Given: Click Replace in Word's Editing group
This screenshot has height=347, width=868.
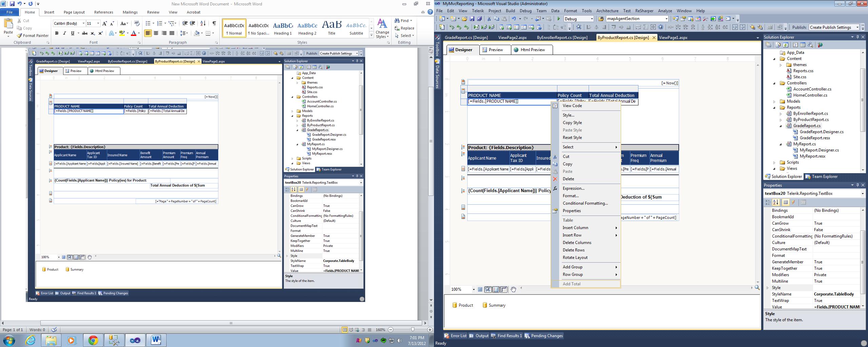Looking at the screenshot, I should point(405,28).
